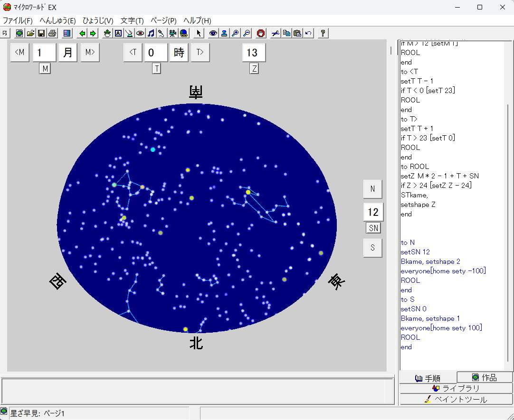Choose the zoom-in magnifier tool
This screenshot has height=420, width=514.
pos(235,33)
